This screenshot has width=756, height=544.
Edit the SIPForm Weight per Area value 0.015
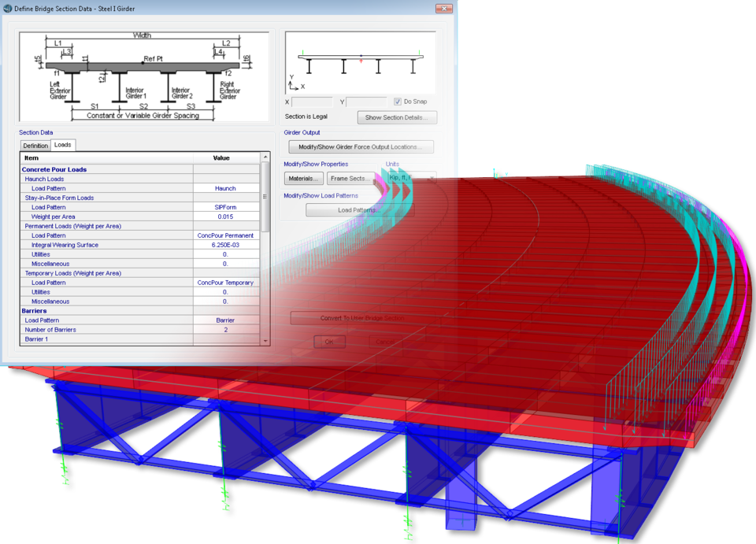225,216
